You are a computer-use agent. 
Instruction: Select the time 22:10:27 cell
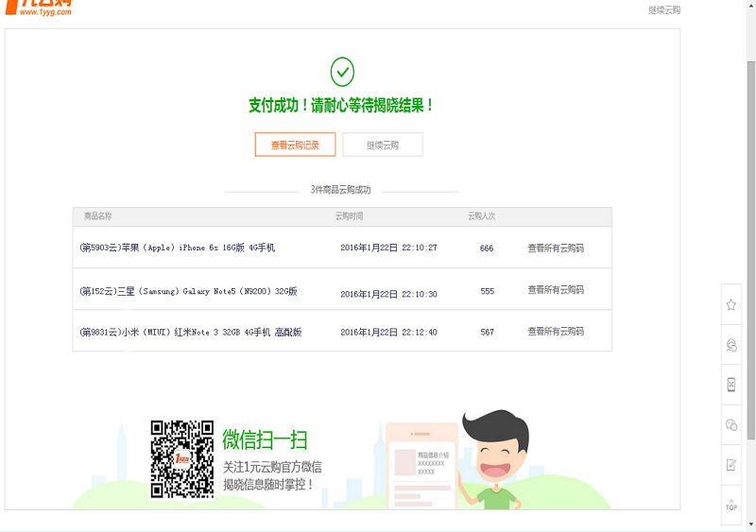[x=388, y=248]
